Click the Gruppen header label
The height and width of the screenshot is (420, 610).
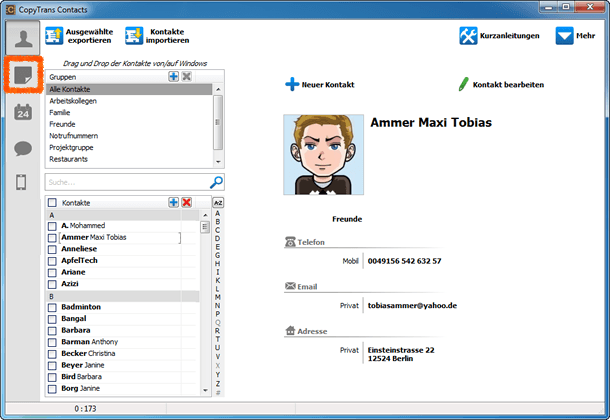(63, 77)
